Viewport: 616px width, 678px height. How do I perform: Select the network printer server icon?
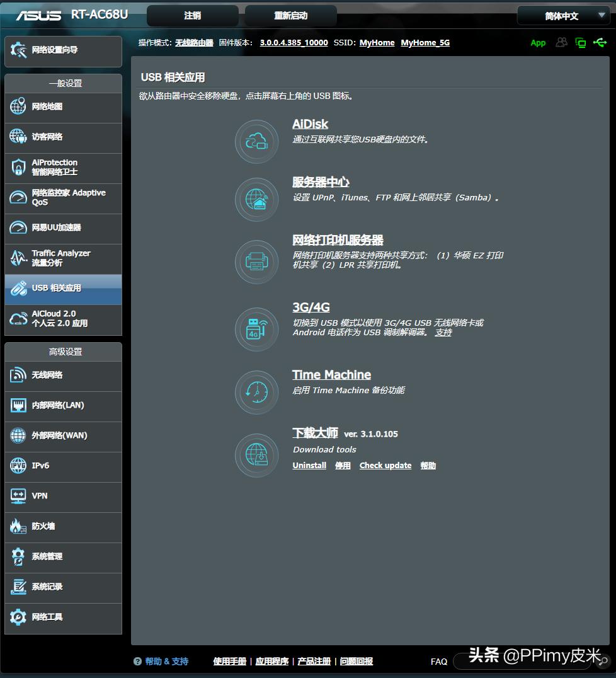tap(256, 261)
